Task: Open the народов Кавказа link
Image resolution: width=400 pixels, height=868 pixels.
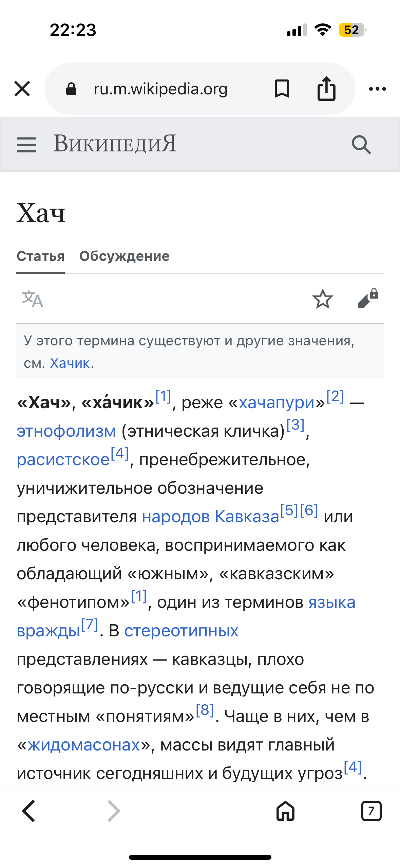Action: (x=210, y=517)
